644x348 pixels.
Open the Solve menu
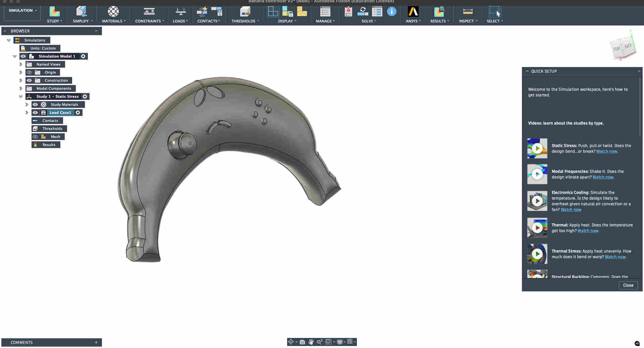pos(369,21)
